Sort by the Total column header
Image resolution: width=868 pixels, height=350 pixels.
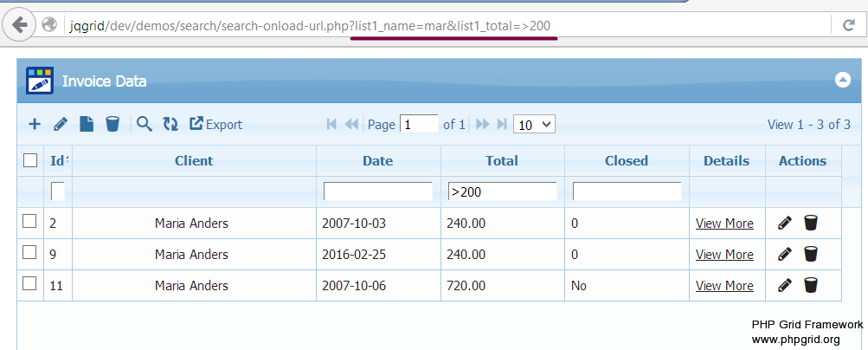pos(502,160)
